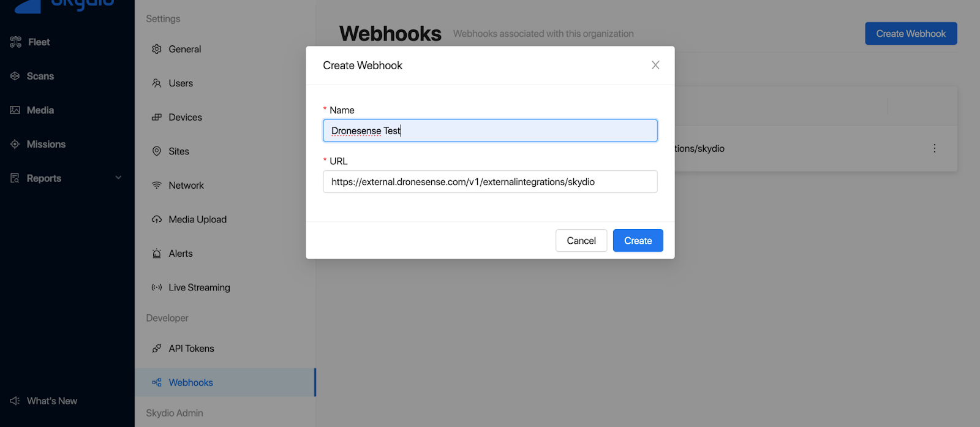Click Create button in the dialog
The width and height of the screenshot is (980, 427).
pyautogui.click(x=638, y=241)
